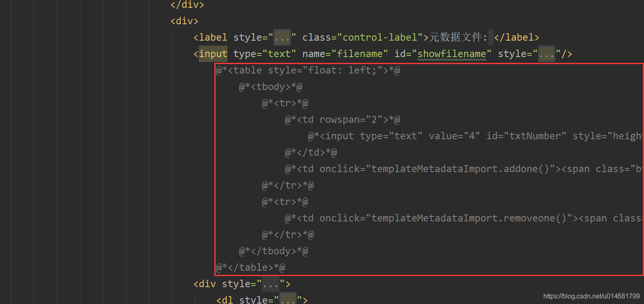
Task: Click the commented txtNumber input line
Action: (475, 136)
